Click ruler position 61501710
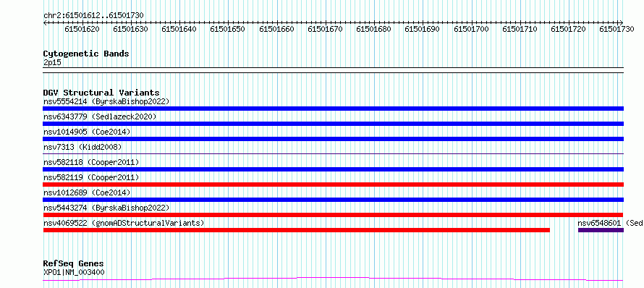This screenshot has width=644, height=288. coord(520,29)
